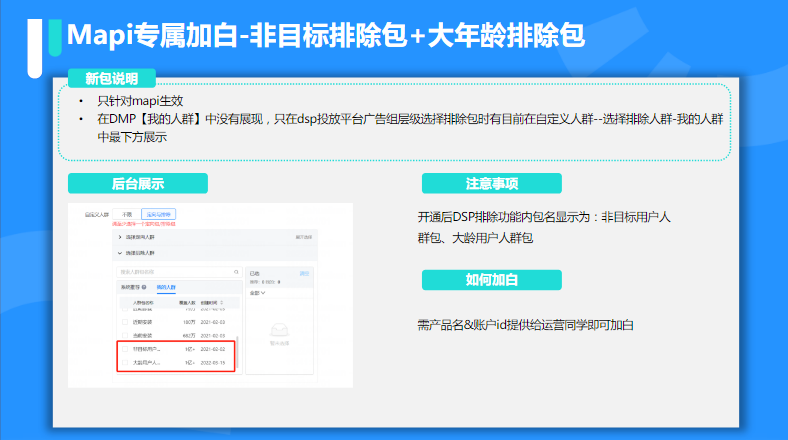This screenshot has width=788, height=440.
Task: Click the search magnifier icon in crowd search box
Action: (235, 272)
